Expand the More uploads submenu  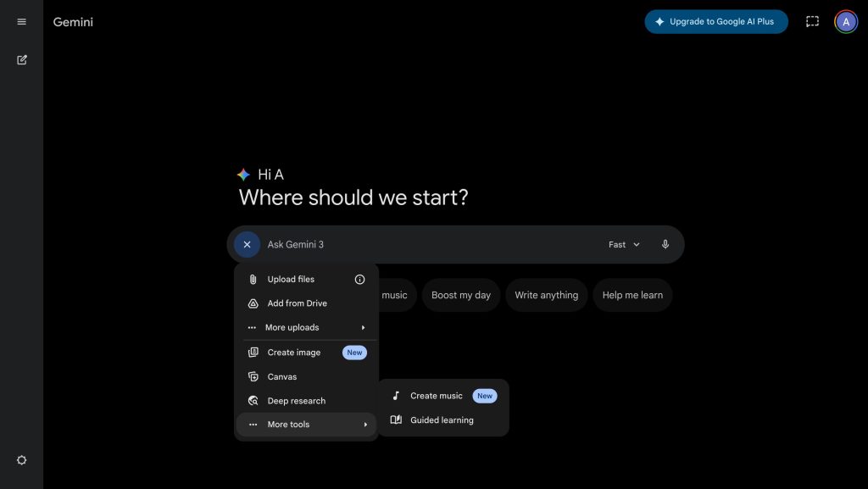306,328
